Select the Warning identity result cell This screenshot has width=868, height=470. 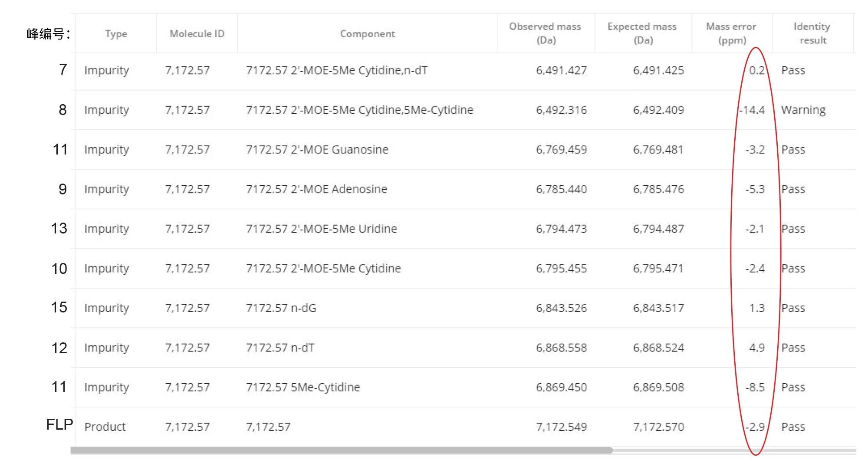tap(803, 110)
